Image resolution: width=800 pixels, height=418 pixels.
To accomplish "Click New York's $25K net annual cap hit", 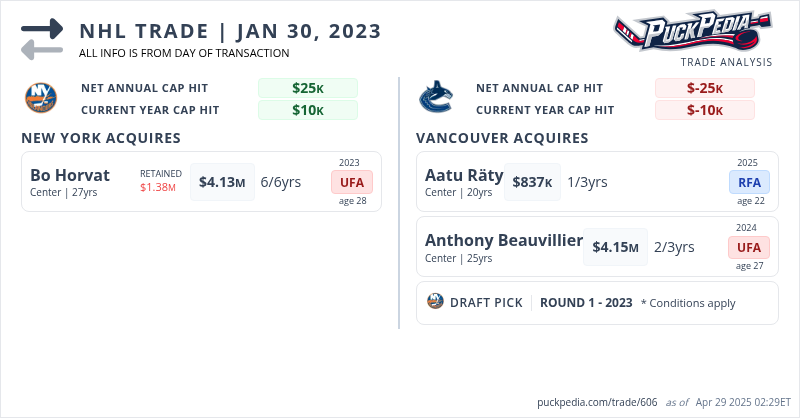I will (307, 88).
